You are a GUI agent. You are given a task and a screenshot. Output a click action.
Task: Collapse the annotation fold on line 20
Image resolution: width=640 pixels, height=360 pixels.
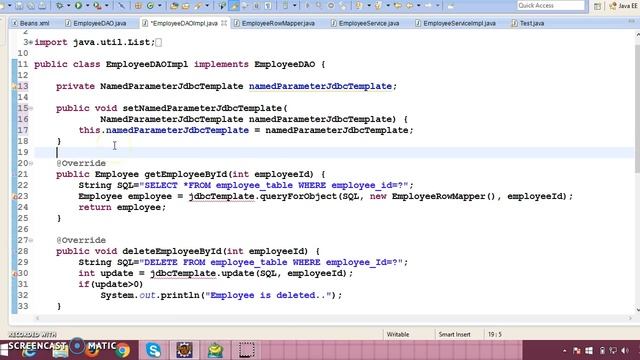click(x=31, y=163)
